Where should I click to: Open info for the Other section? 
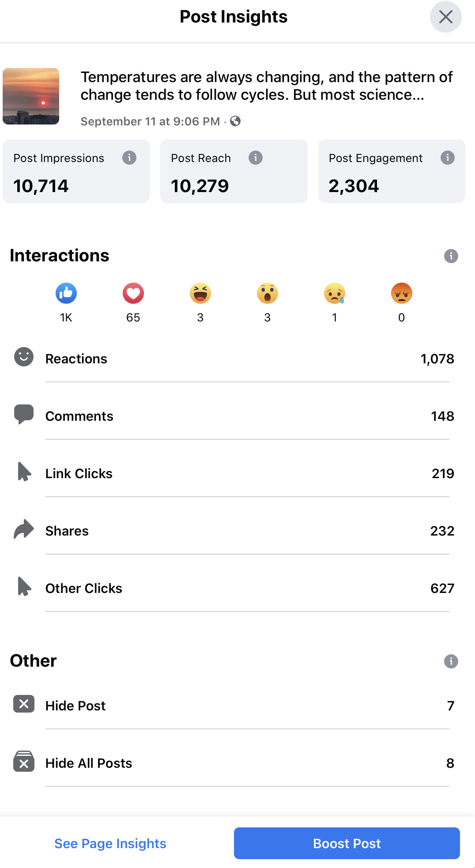[x=451, y=661]
